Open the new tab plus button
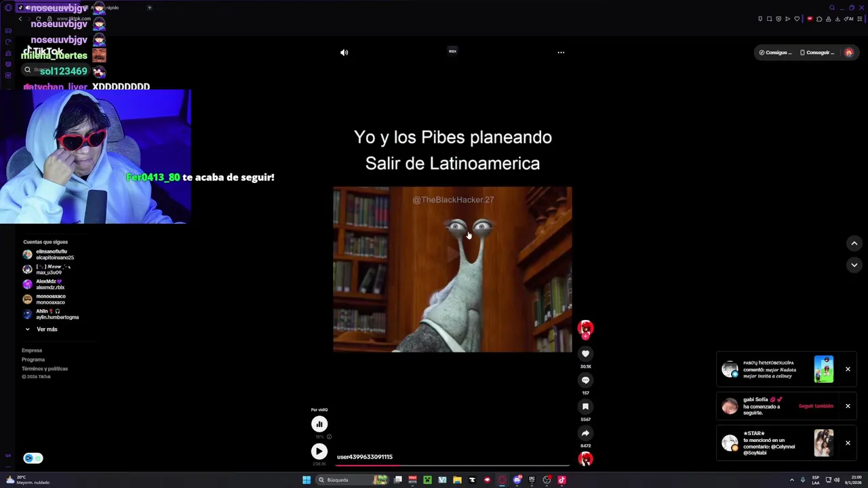Screen dimensions: 868x488 tap(149, 7)
